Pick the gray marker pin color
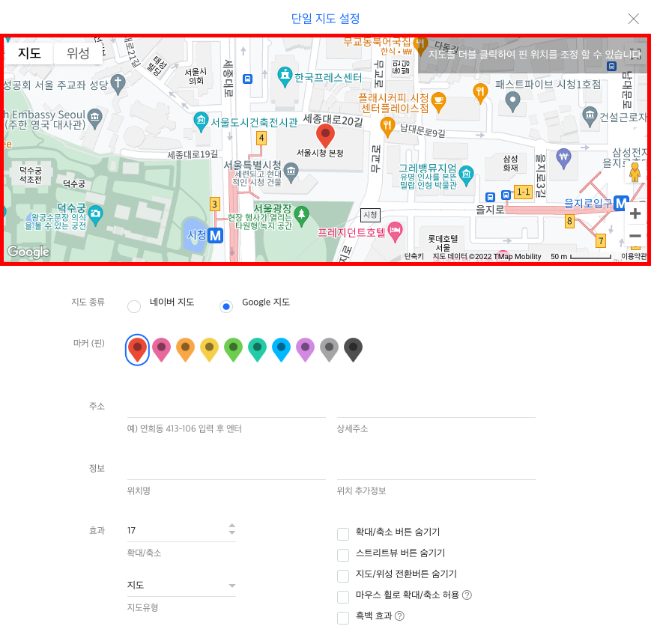The width and height of the screenshot is (651, 644). pyautogui.click(x=329, y=350)
